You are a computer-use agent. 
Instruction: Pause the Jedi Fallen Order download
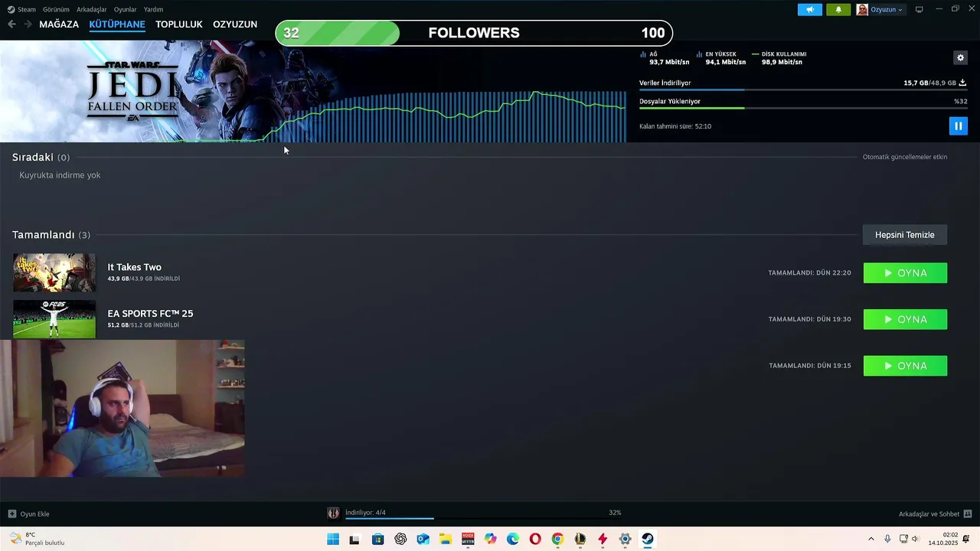pyautogui.click(x=958, y=126)
